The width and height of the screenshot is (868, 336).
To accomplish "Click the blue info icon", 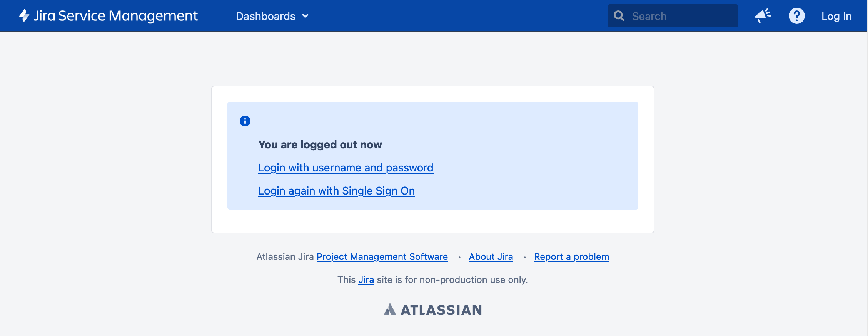I will [245, 121].
